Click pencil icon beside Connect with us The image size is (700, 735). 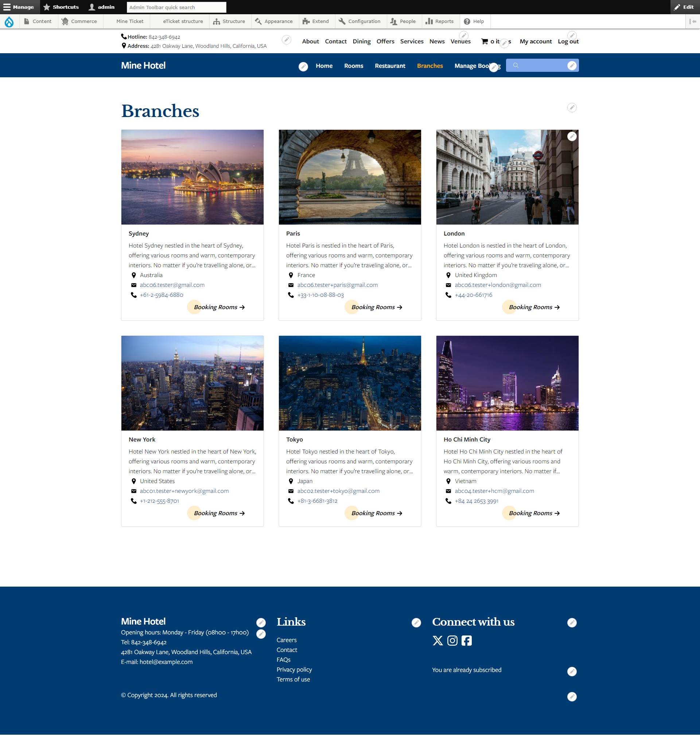(x=572, y=623)
